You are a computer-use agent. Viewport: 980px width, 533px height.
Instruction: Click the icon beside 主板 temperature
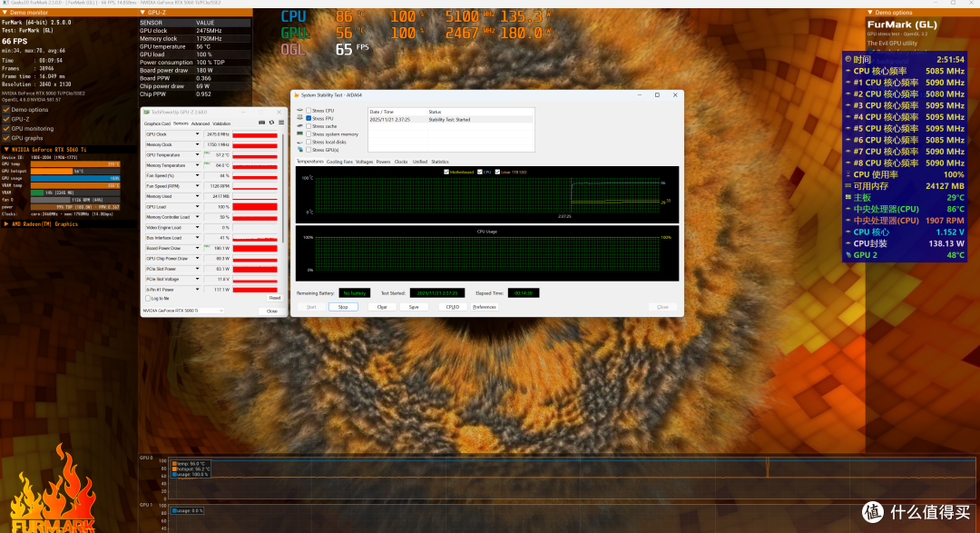848,198
